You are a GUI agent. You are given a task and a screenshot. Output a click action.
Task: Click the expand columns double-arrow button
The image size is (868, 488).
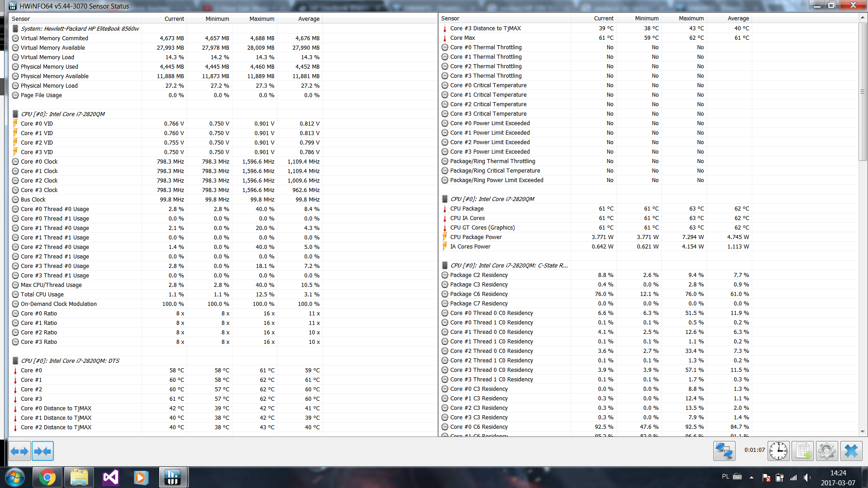tap(19, 451)
